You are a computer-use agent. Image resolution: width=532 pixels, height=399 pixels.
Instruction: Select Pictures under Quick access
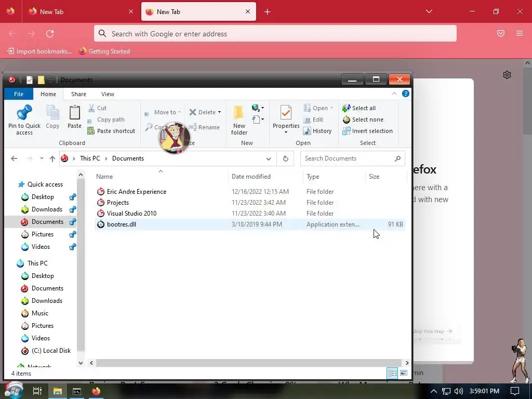pyautogui.click(x=43, y=234)
